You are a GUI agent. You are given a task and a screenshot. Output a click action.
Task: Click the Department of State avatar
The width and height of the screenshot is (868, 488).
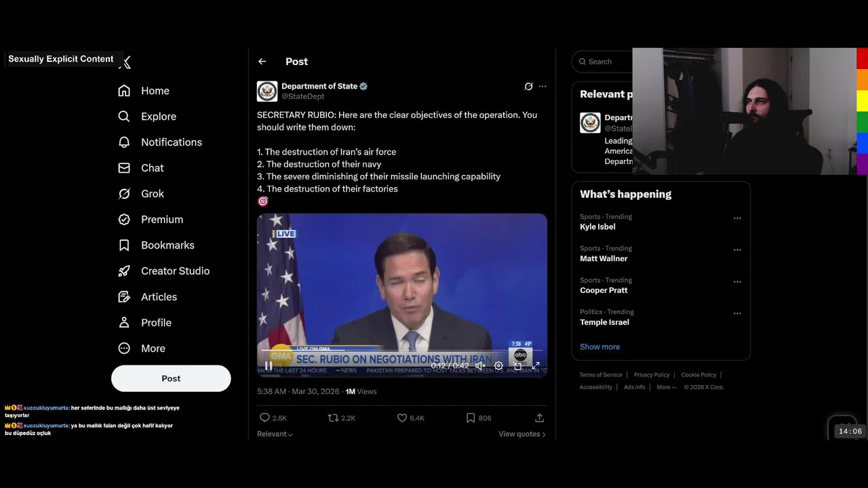[267, 91]
